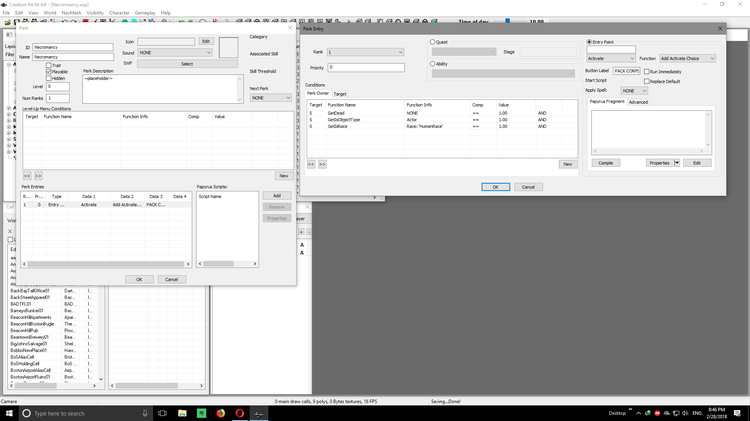Cancel the Perk dialog

172,279
